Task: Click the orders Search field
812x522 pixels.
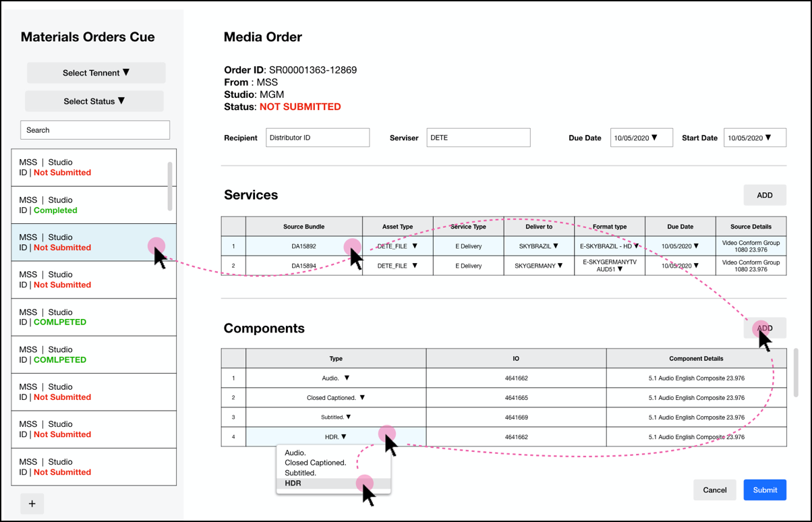Action: point(95,130)
